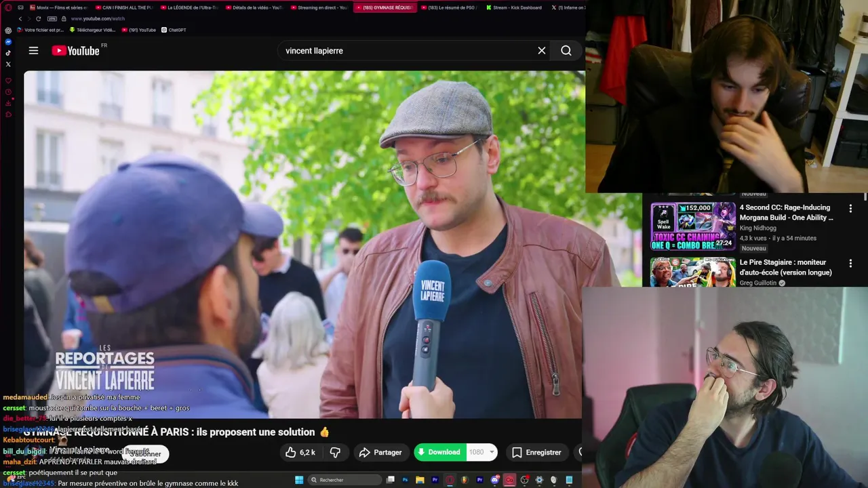Image resolution: width=868 pixels, height=488 pixels.
Task: Open Messenger in the Opera sidebar
Action: (8, 42)
